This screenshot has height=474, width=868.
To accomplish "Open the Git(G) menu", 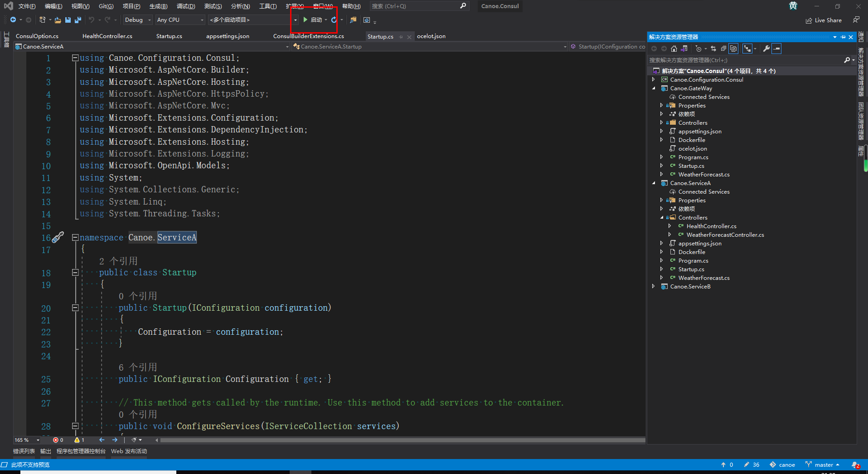I will pyautogui.click(x=106, y=6).
